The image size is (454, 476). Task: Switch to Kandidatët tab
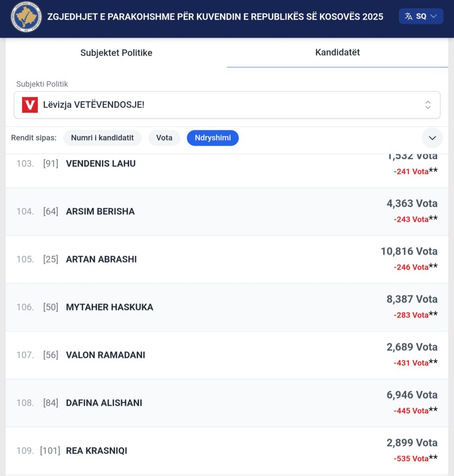click(x=337, y=52)
